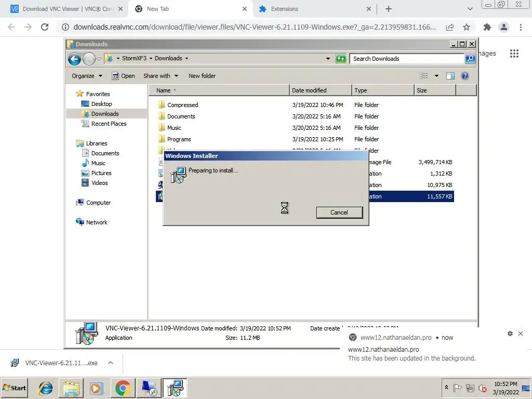
Task: Reload the Chrome page
Action: pyautogui.click(x=45, y=27)
